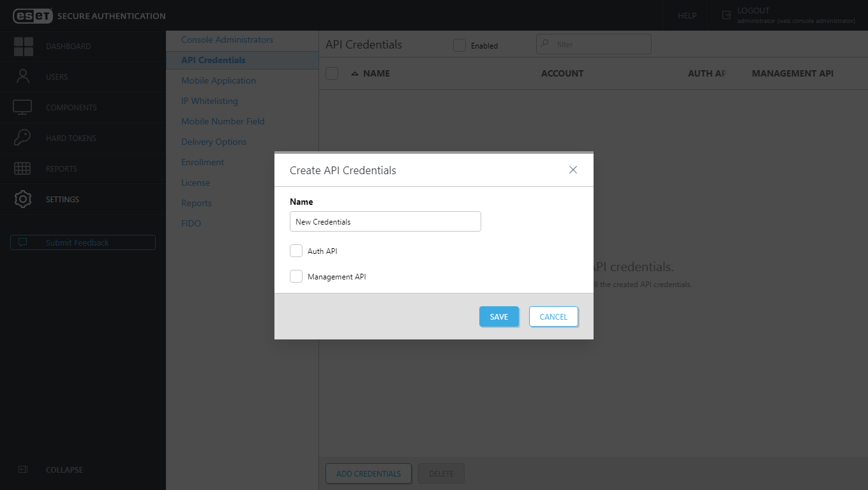This screenshot has width=868, height=490.
Task: Open Components via its monitor icon
Action: tap(22, 107)
